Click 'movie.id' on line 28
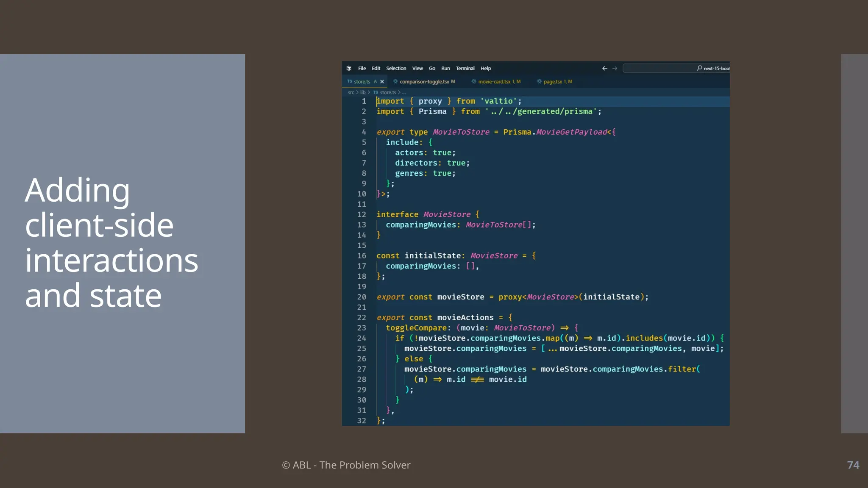Image resolution: width=868 pixels, height=488 pixels. (x=508, y=380)
